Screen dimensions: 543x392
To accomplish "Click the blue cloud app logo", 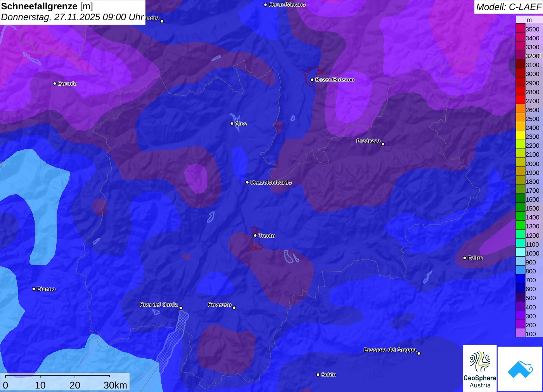I will pos(520,369).
